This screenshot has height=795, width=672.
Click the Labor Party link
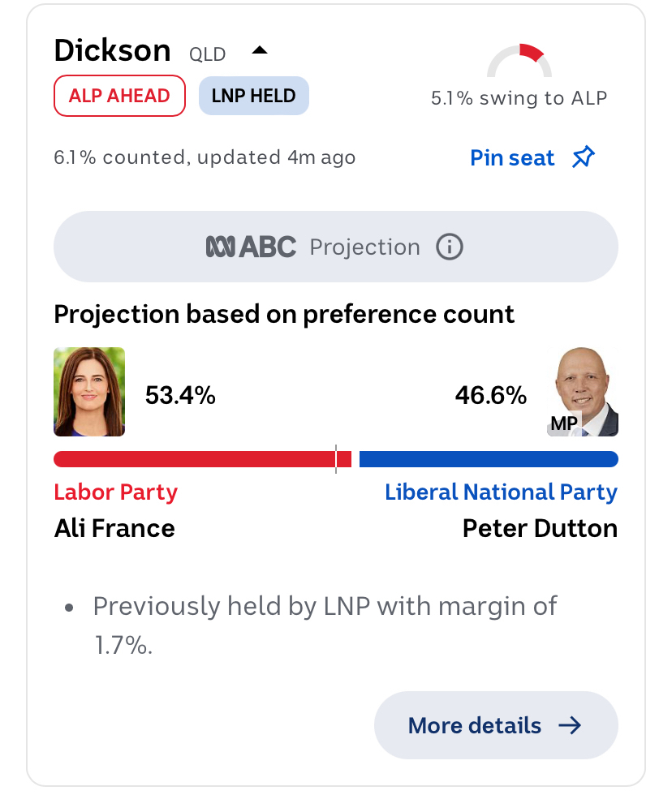[x=115, y=492]
